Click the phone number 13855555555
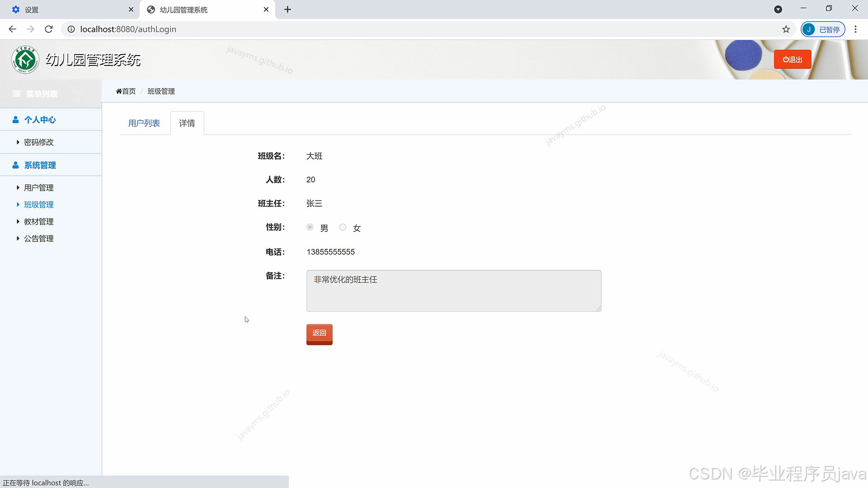 pyautogui.click(x=330, y=252)
